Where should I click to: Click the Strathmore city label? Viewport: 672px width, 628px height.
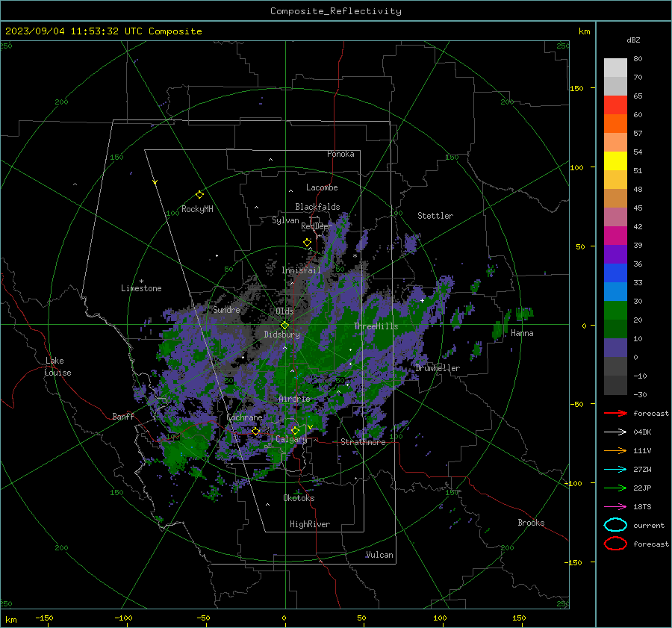pos(363,442)
